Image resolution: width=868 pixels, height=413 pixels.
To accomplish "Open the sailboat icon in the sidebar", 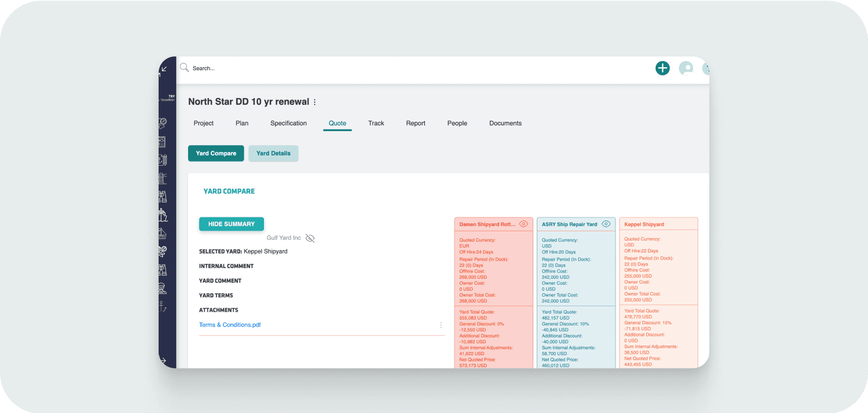I will 163,233.
